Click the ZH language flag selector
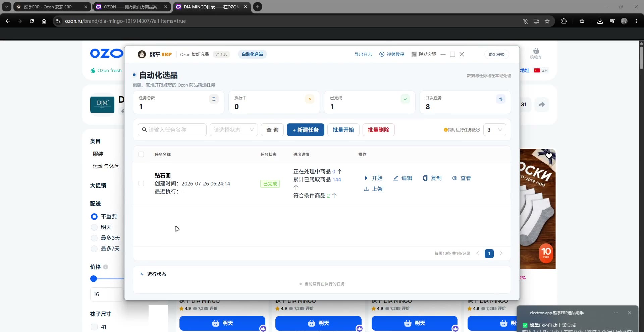The height and width of the screenshot is (332, 644). point(541,70)
